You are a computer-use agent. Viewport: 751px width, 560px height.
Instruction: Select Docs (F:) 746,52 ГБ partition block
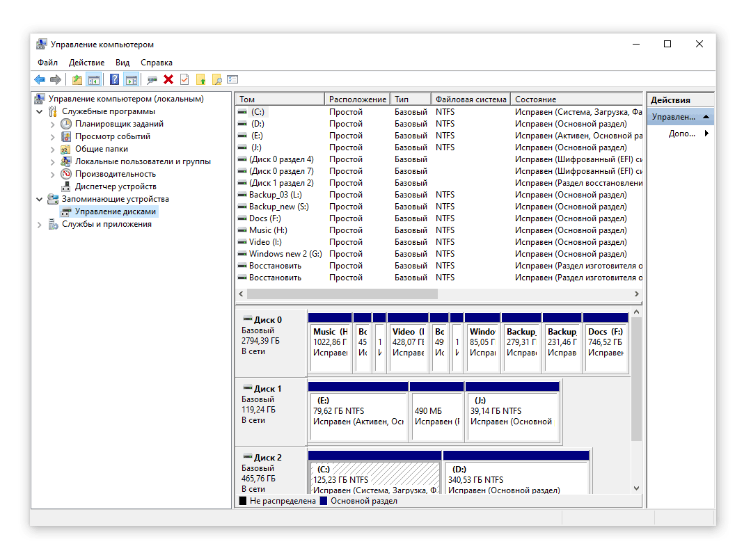(606, 343)
